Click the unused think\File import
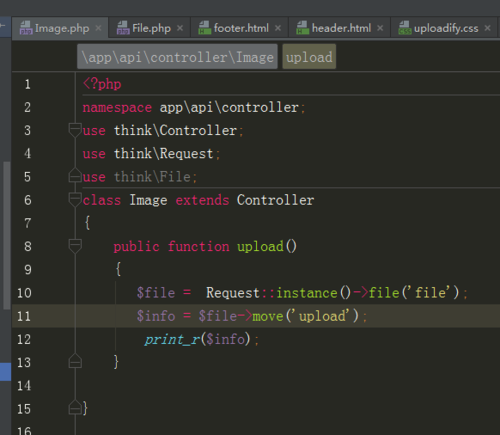This screenshot has height=435, width=500. tap(152, 177)
